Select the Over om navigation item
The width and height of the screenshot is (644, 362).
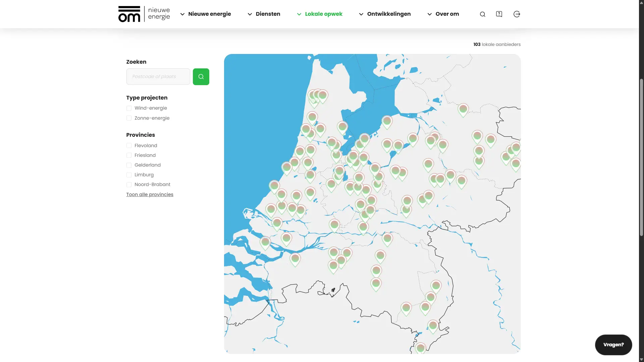point(447,14)
